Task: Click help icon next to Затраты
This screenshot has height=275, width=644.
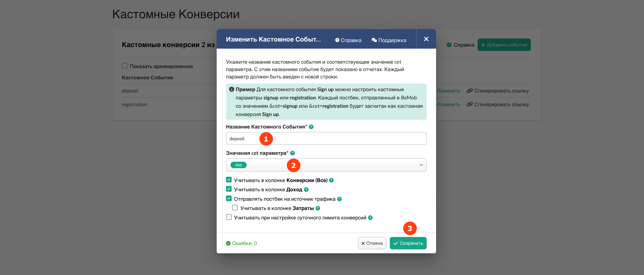Action: pyautogui.click(x=318, y=208)
